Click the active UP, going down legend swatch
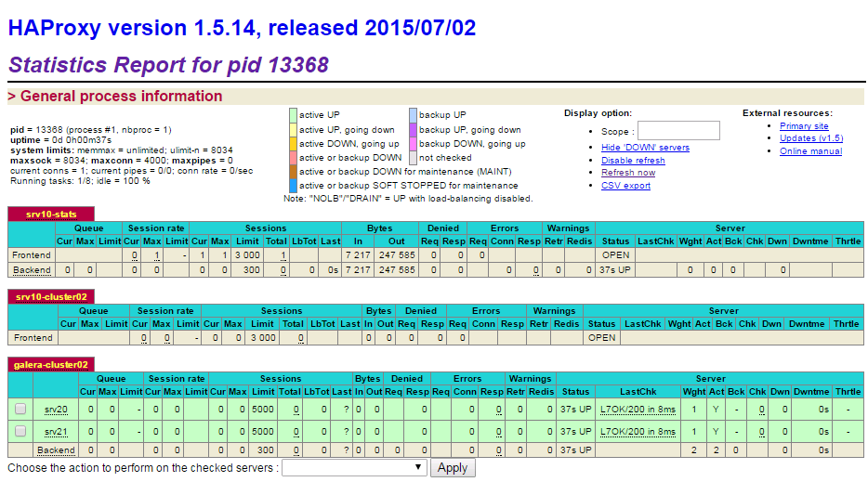Viewport: 868px width, 482px height. pos(293,129)
